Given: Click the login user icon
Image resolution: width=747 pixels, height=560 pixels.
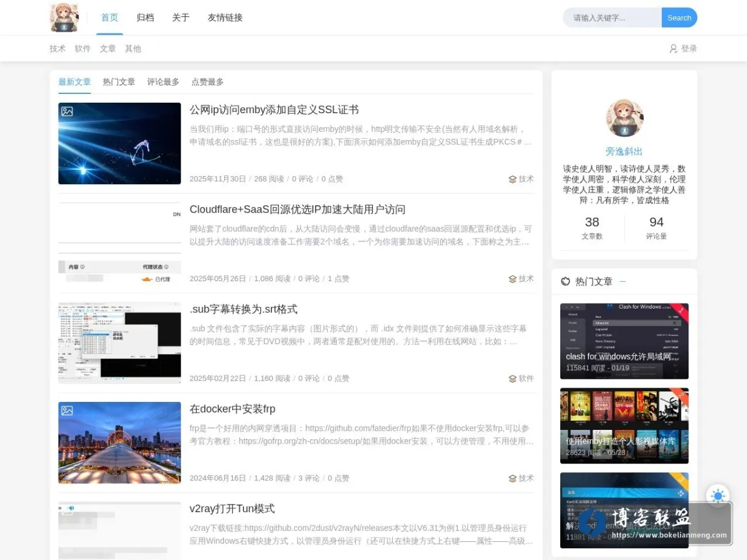Looking at the screenshot, I should 673,49.
